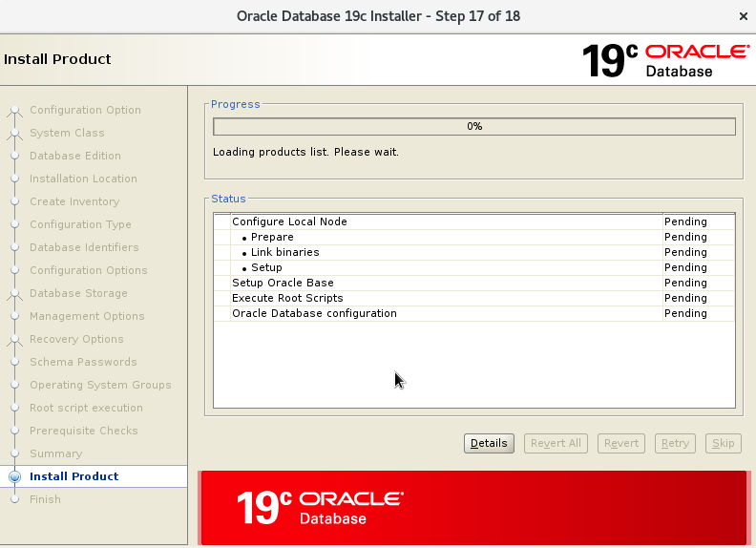Click the Revert All button
Viewport: 756px width, 548px height.
click(556, 443)
